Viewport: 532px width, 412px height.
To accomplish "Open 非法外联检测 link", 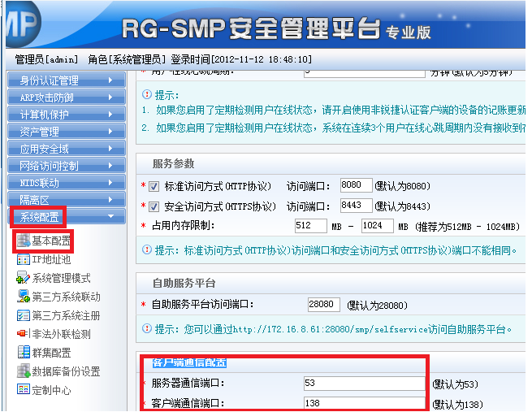I will coord(62,334).
